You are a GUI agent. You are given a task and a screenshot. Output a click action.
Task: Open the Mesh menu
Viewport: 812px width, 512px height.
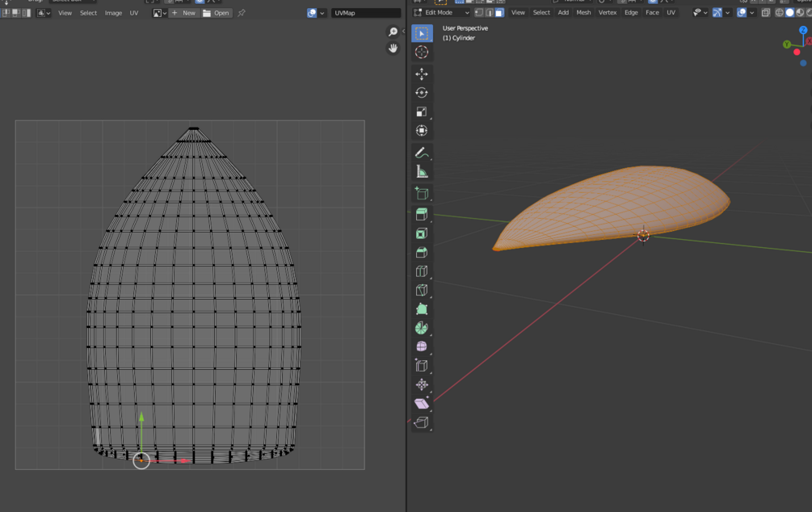pos(583,12)
